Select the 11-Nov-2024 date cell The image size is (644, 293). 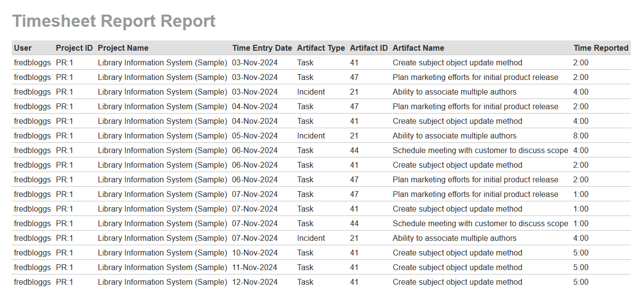[x=255, y=267]
